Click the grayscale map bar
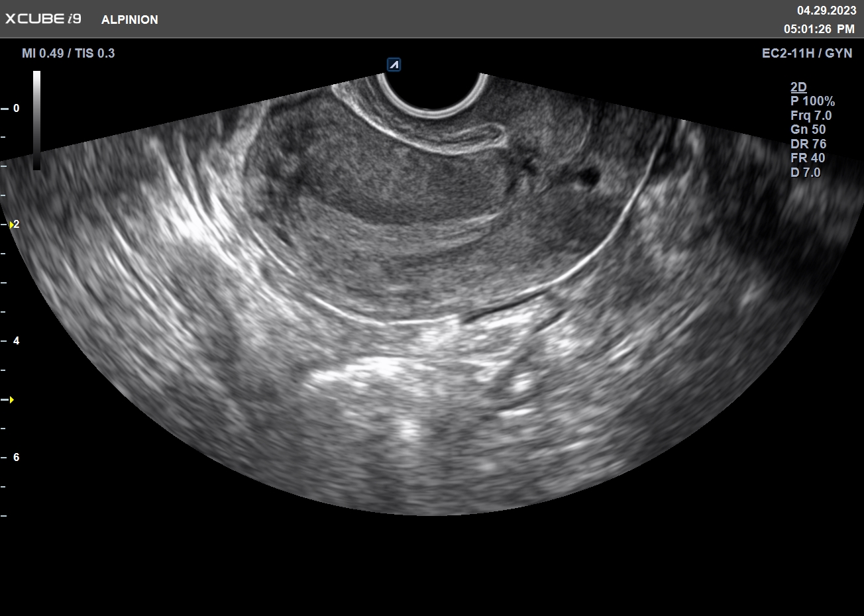The width and height of the screenshot is (864, 616). (37, 121)
